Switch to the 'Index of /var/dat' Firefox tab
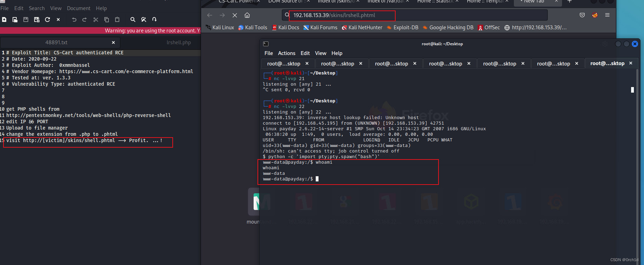The width and height of the screenshot is (644, 265). [386, 2]
